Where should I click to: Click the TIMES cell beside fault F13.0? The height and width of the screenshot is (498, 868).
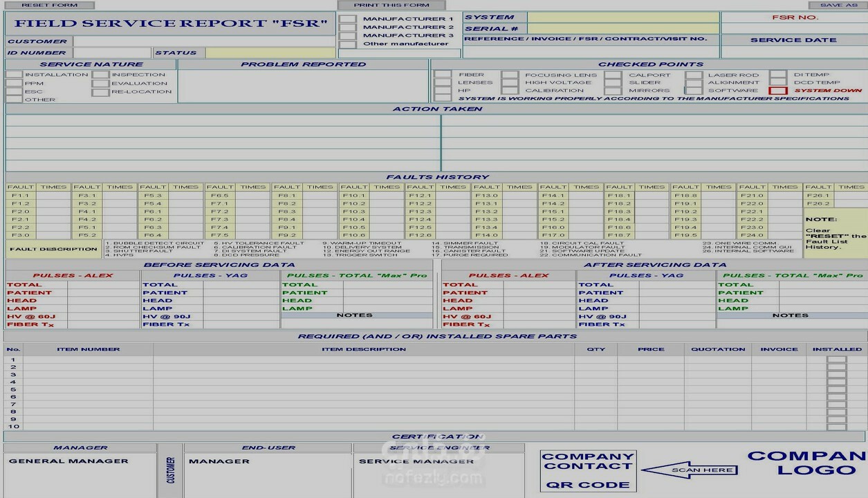point(519,196)
